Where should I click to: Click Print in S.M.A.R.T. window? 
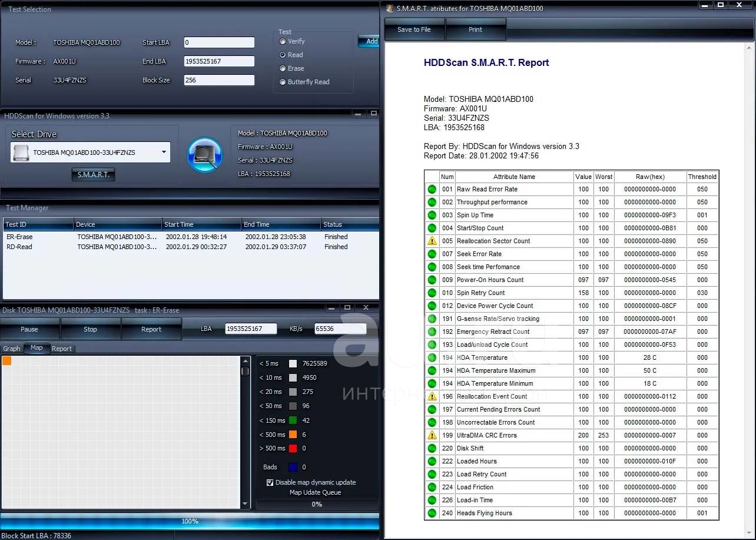pyautogui.click(x=476, y=29)
